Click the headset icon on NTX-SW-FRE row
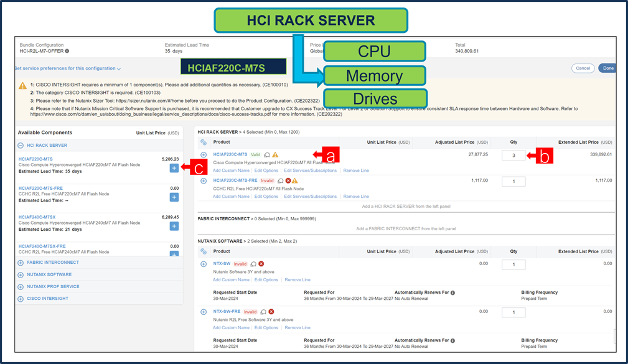The width and height of the screenshot is (628, 364). 263,312
